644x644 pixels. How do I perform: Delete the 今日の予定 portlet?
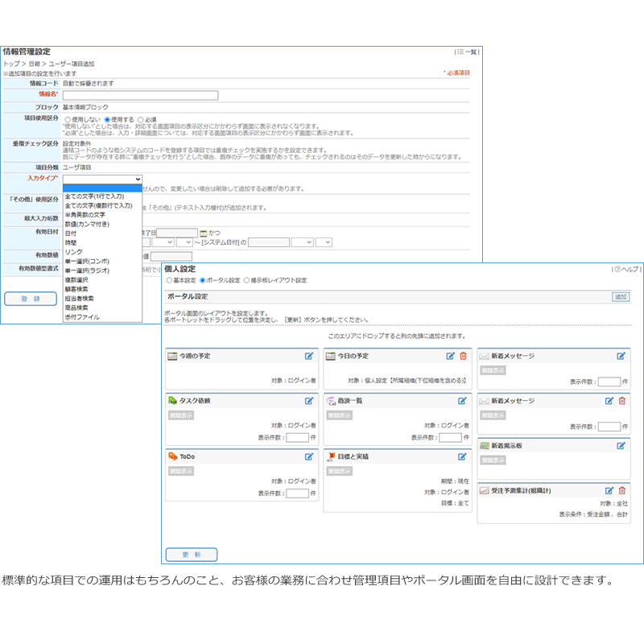pyautogui.click(x=463, y=356)
